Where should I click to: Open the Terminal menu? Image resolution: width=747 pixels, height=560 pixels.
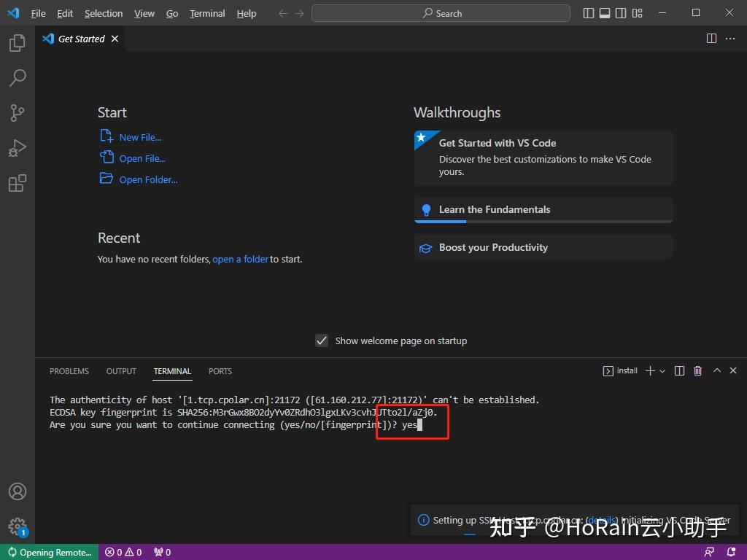(206, 12)
